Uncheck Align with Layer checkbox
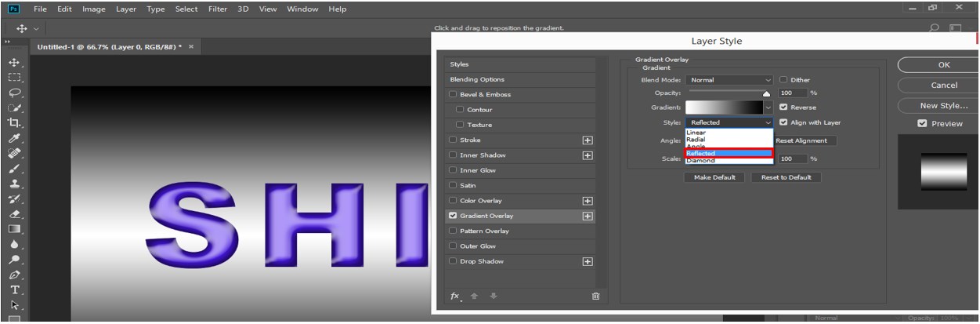 point(783,122)
